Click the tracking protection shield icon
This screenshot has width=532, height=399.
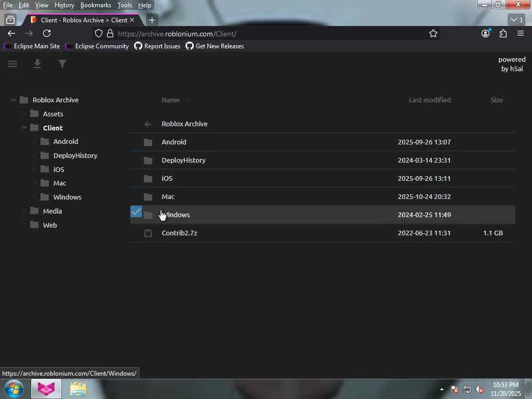98,33
